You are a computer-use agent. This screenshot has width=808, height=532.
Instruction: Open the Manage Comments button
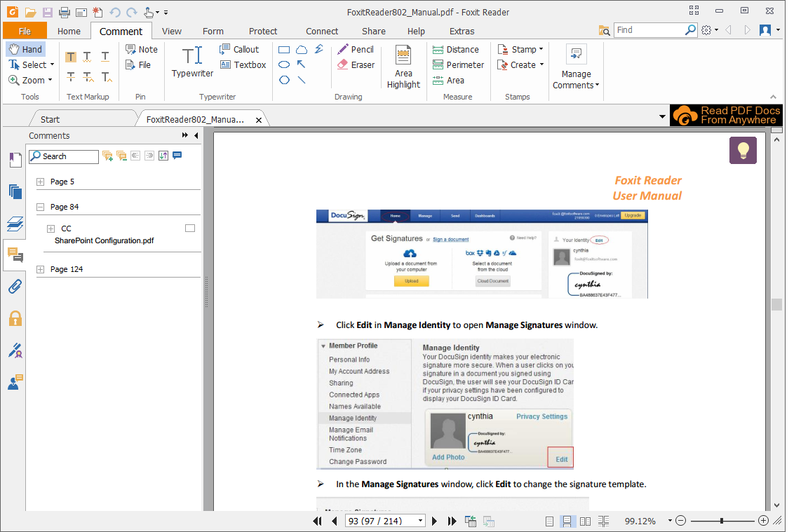(576, 68)
